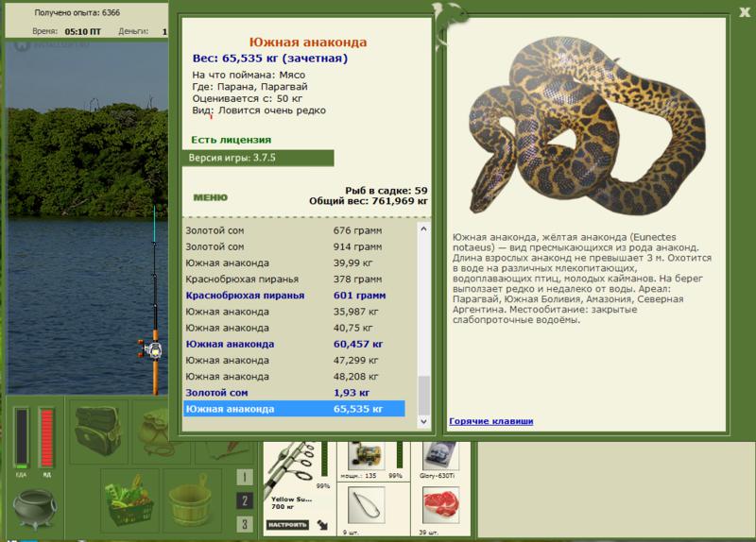
Task: Select Южная анаконда 47,299 кг row
Action: click(x=294, y=361)
